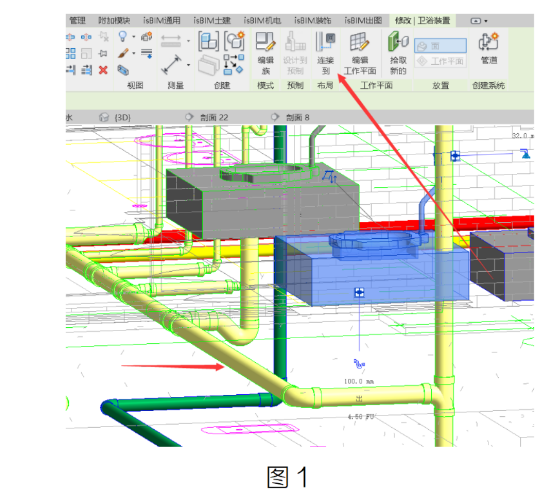The width and height of the screenshot is (552, 503).
Task: Open the isBIM通用 ribbon tab
Action: pyautogui.click(x=162, y=21)
